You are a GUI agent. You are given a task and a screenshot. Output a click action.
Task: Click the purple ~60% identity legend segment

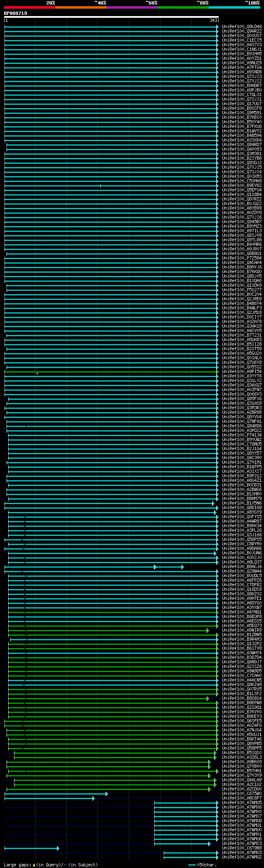coord(132,7)
